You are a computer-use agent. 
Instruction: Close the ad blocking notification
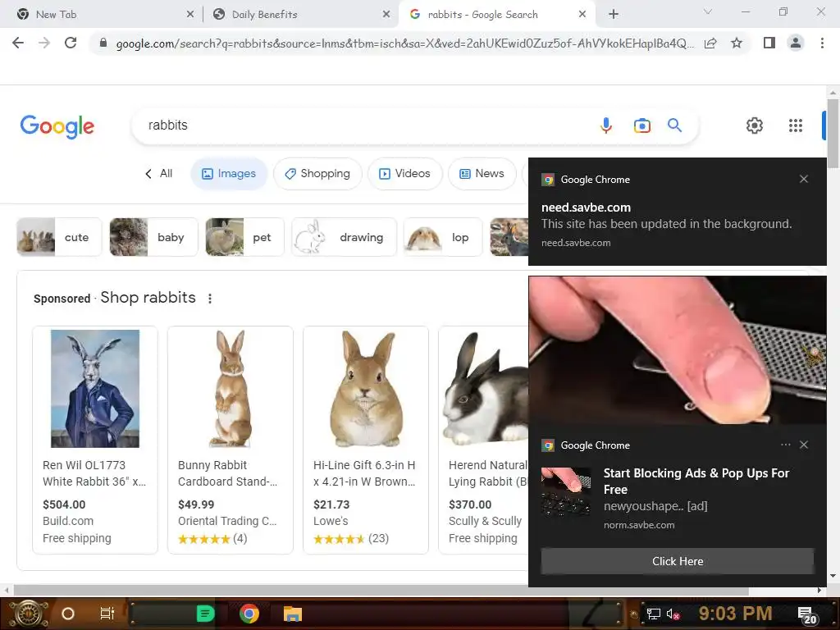pyautogui.click(x=804, y=445)
